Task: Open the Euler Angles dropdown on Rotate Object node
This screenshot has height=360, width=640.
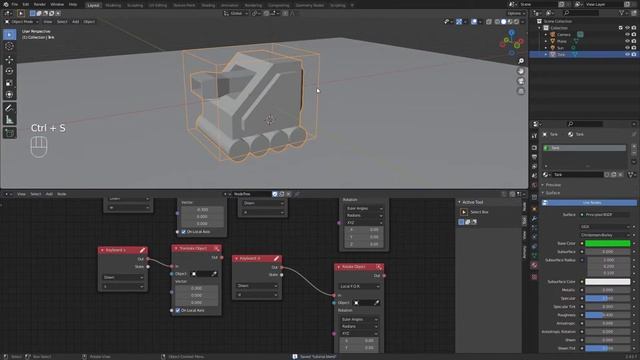Action: (x=359, y=320)
